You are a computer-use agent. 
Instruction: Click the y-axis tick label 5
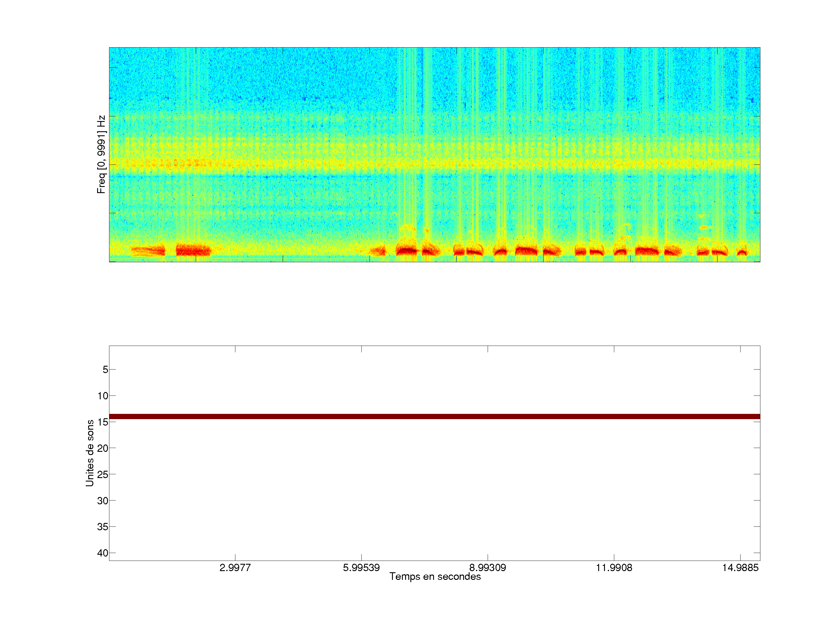pos(105,370)
